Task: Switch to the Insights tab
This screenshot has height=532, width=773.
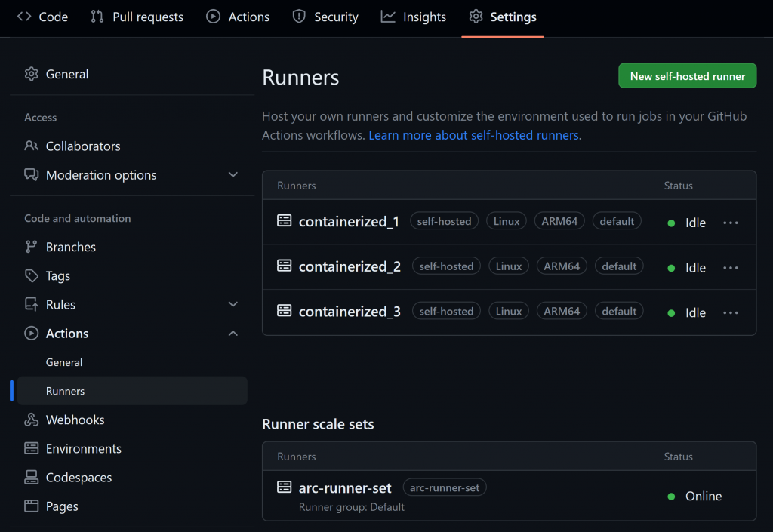Action: coord(414,17)
